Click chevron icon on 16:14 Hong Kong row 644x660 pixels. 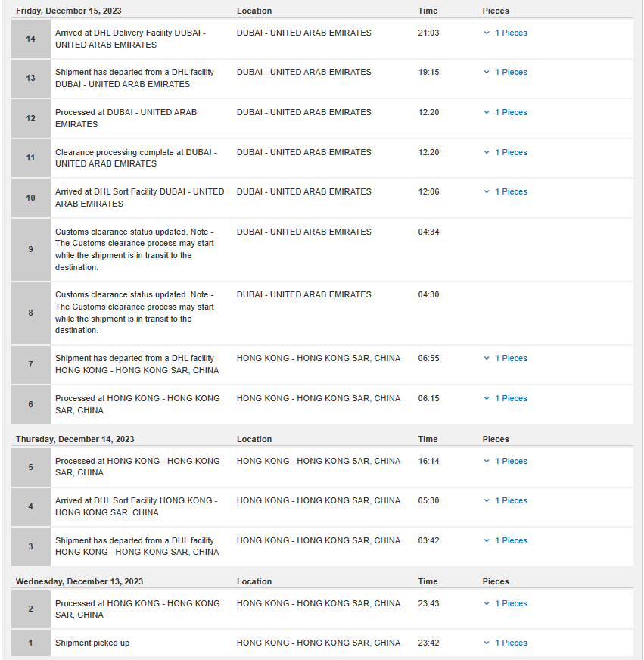(x=487, y=462)
